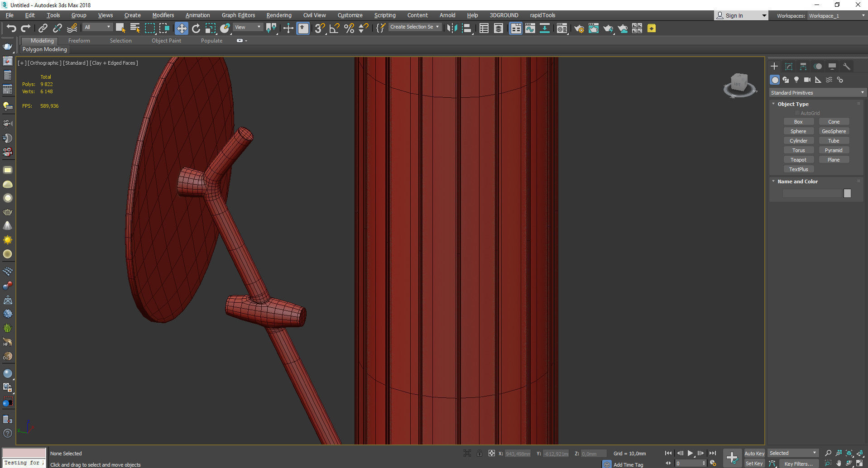Open the Modify panel tab icon
868x468 pixels.
click(788, 66)
